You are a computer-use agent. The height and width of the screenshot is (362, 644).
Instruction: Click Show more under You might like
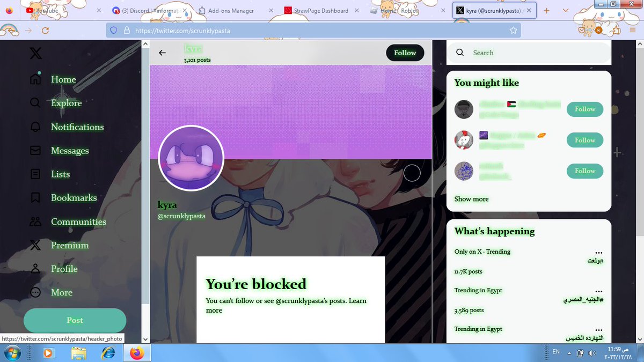point(471,199)
